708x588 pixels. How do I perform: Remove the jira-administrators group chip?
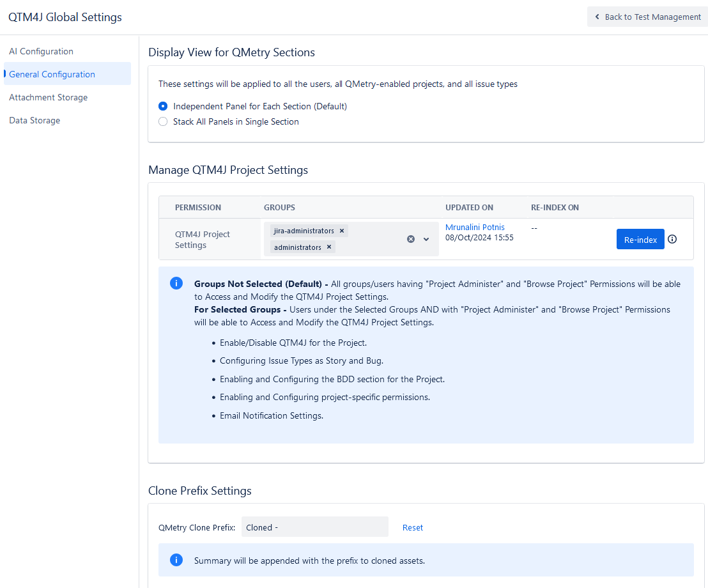pos(342,230)
